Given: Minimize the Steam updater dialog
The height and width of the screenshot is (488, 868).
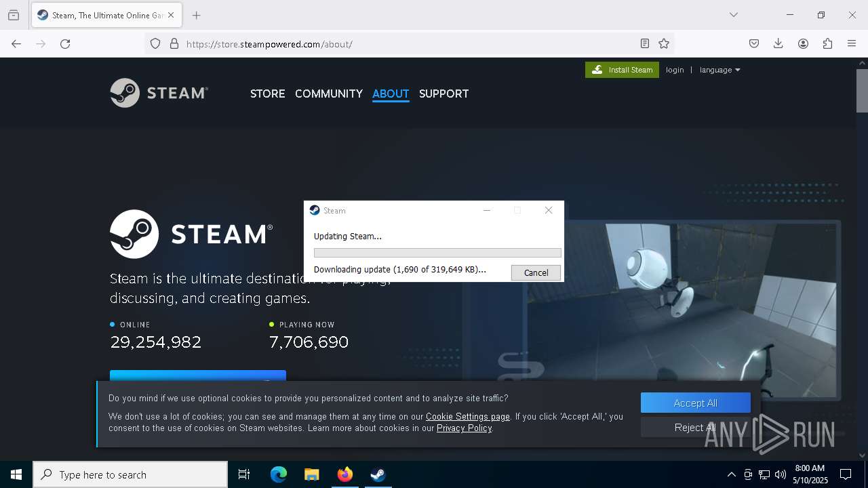Looking at the screenshot, I should [486, 210].
